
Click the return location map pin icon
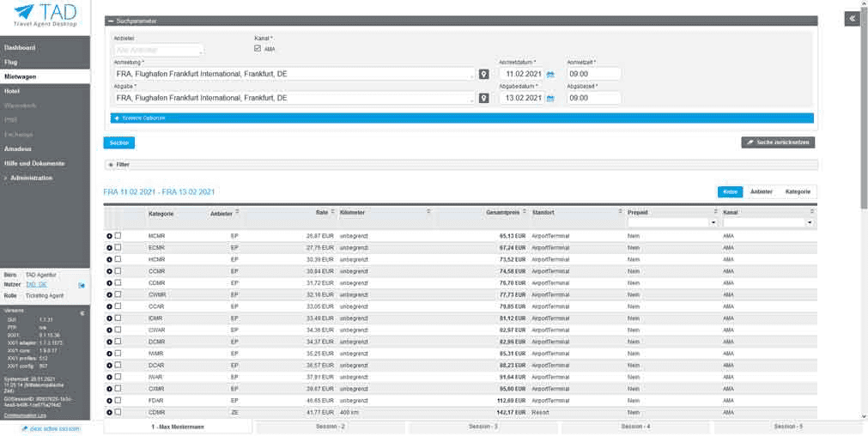tap(484, 98)
